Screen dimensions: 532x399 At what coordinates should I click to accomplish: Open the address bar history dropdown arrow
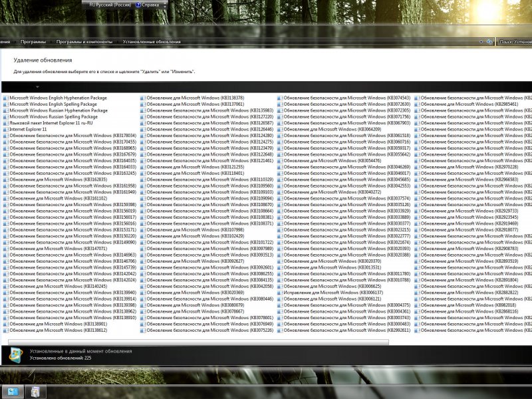click(x=481, y=42)
